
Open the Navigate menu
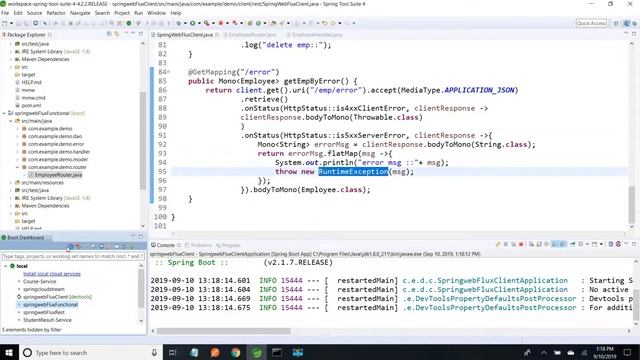pyautogui.click(x=80, y=13)
